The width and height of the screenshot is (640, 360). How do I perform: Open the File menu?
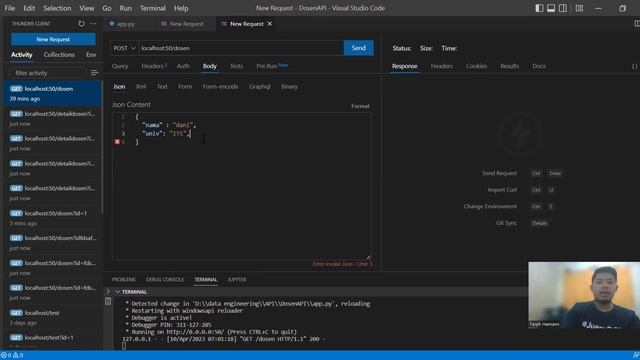point(9,8)
